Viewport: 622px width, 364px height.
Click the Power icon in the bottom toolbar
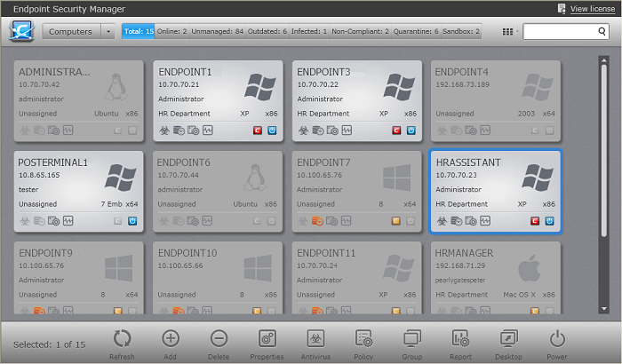(x=557, y=339)
